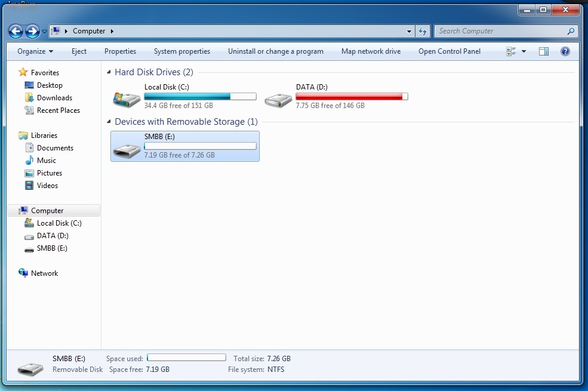Image resolution: width=588 pixels, height=391 pixels.
Task: Open Documents library
Action: pos(55,148)
